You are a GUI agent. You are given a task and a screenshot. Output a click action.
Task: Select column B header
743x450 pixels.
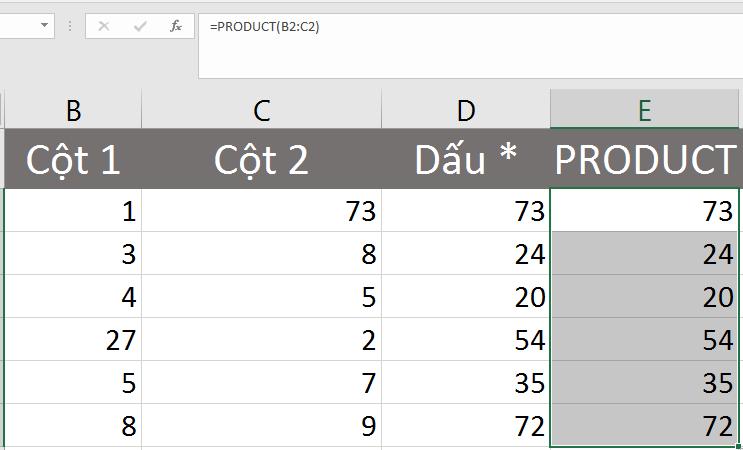73,109
